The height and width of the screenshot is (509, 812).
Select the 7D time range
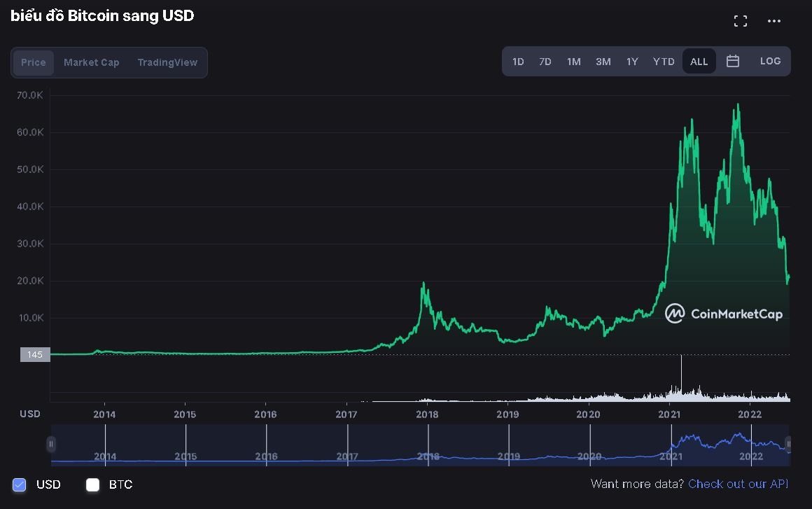[545, 62]
